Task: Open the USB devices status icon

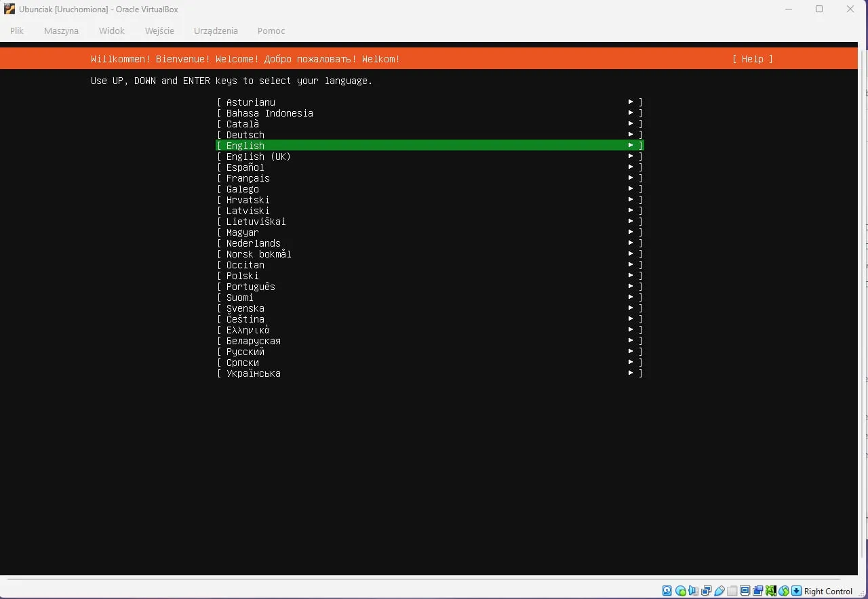Action: click(x=719, y=591)
